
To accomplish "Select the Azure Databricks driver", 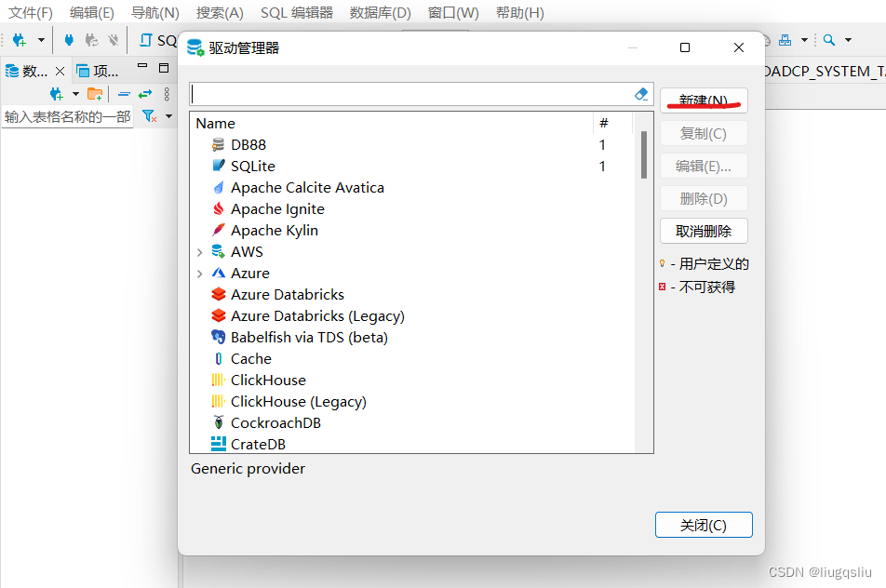I will tap(412, 295).
